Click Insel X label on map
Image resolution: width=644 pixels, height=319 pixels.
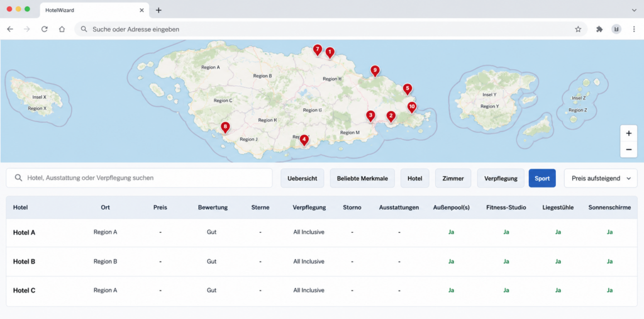[x=39, y=98]
